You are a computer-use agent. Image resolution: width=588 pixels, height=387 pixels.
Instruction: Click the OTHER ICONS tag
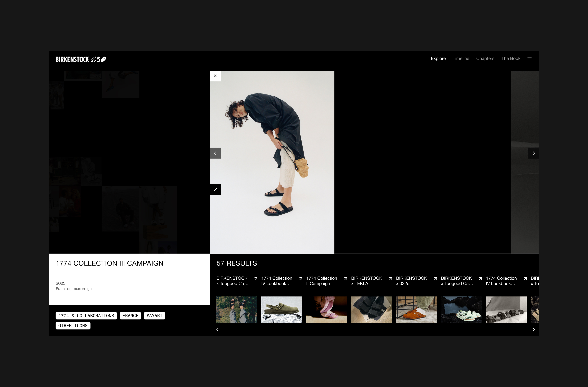tap(73, 326)
